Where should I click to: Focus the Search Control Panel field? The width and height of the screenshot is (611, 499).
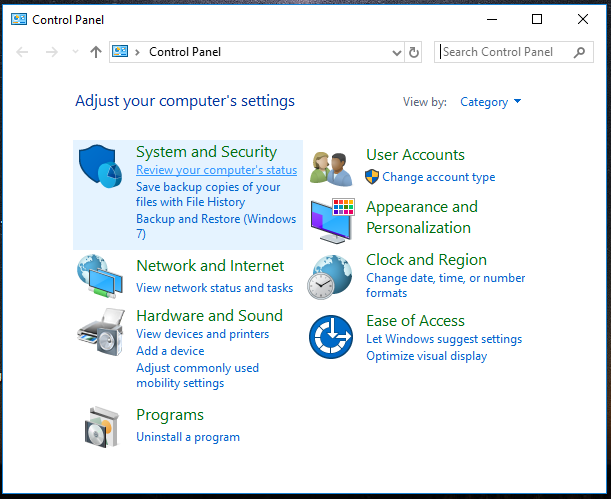[x=505, y=52]
